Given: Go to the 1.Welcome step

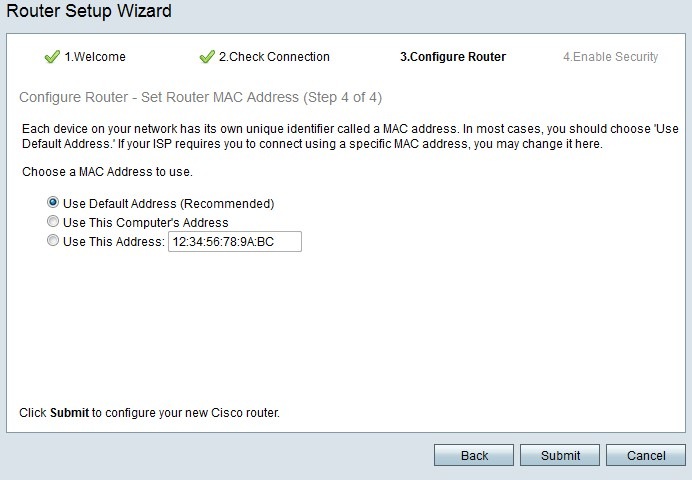Looking at the screenshot, I should (x=95, y=57).
